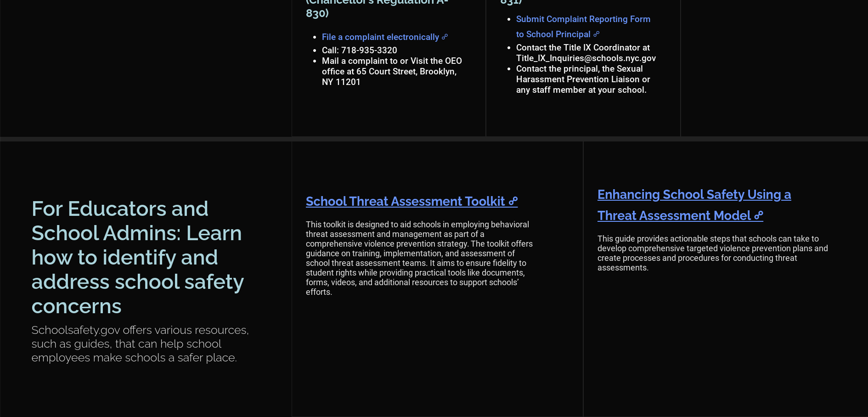Click the link icon after "Enhancing School Safety" heading
868x417 pixels.
click(x=759, y=215)
